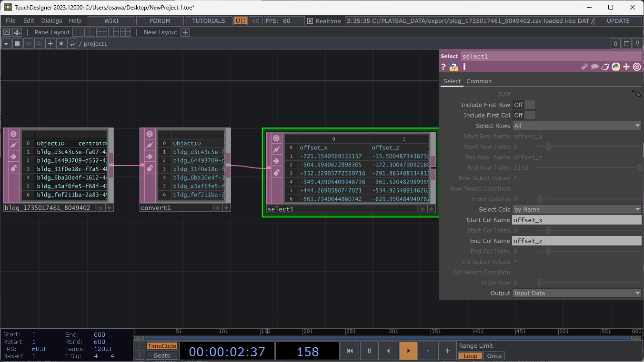Click the bypass icon on convert1 node

(150, 145)
